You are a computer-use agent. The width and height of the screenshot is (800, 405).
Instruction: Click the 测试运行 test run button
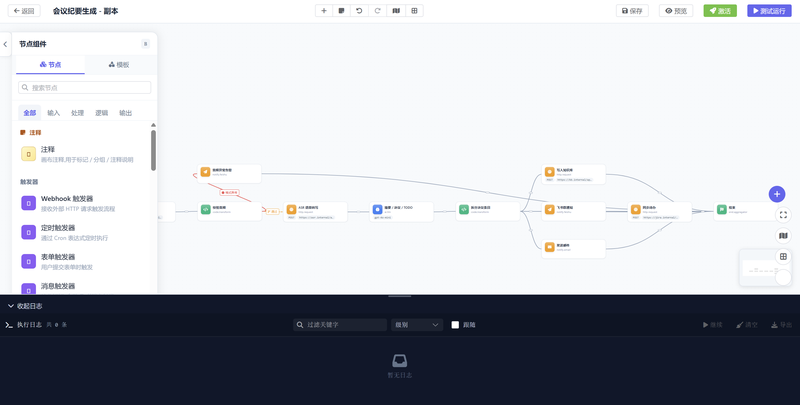(x=769, y=11)
